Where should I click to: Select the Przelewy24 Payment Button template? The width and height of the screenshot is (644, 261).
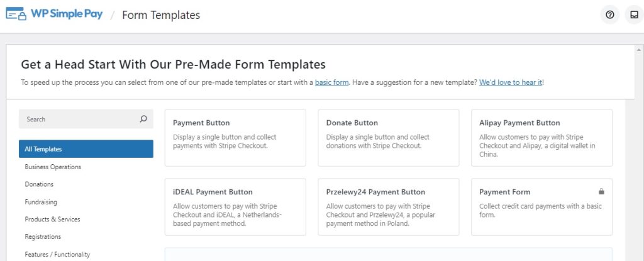tap(388, 207)
